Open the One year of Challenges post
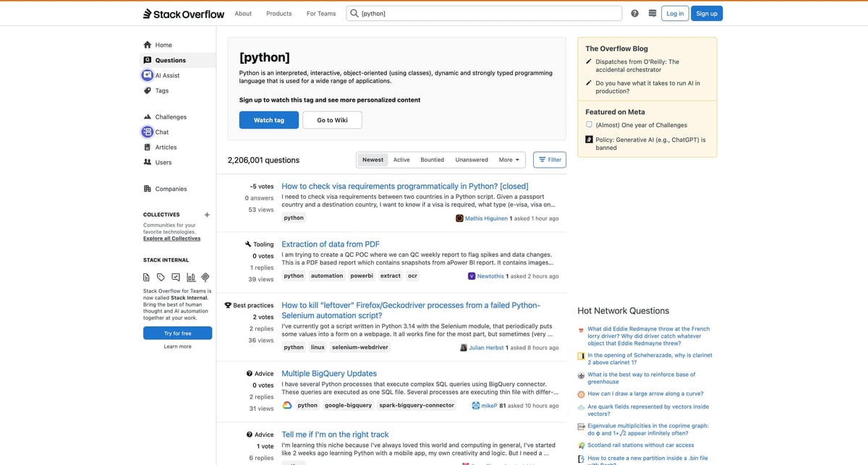868x465 pixels. [x=642, y=125]
